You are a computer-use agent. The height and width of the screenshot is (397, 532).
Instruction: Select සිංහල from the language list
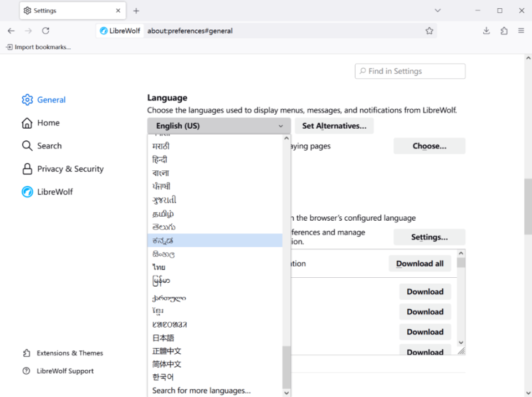tap(215, 254)
